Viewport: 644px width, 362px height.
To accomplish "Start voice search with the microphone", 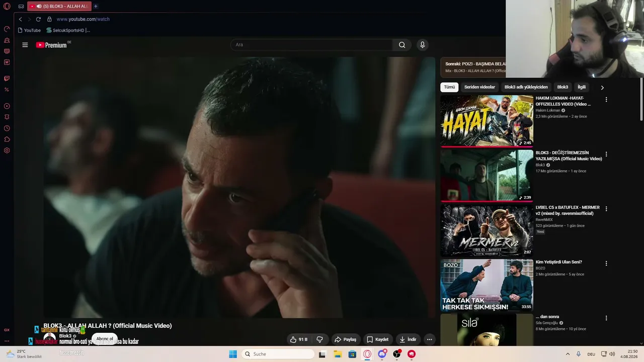I will (422, 45).
